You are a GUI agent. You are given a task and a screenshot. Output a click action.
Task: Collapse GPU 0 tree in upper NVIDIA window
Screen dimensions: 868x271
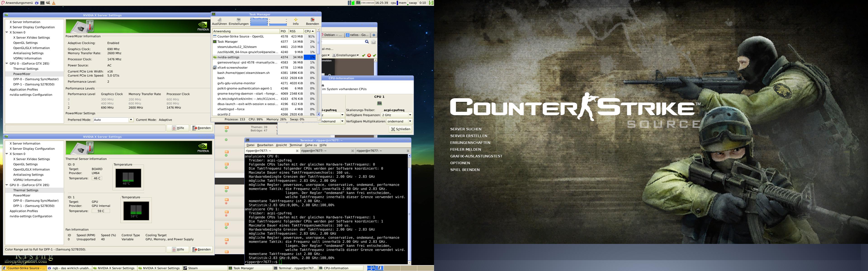pos(7,63)
